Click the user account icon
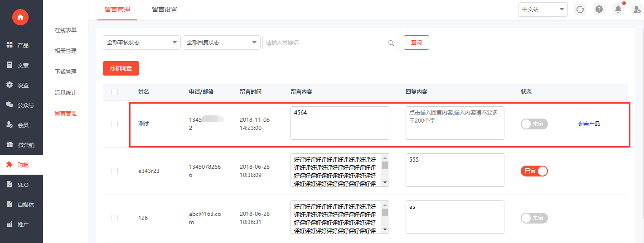The width and height of the screenshot is (644, 243). coord(636,10)
